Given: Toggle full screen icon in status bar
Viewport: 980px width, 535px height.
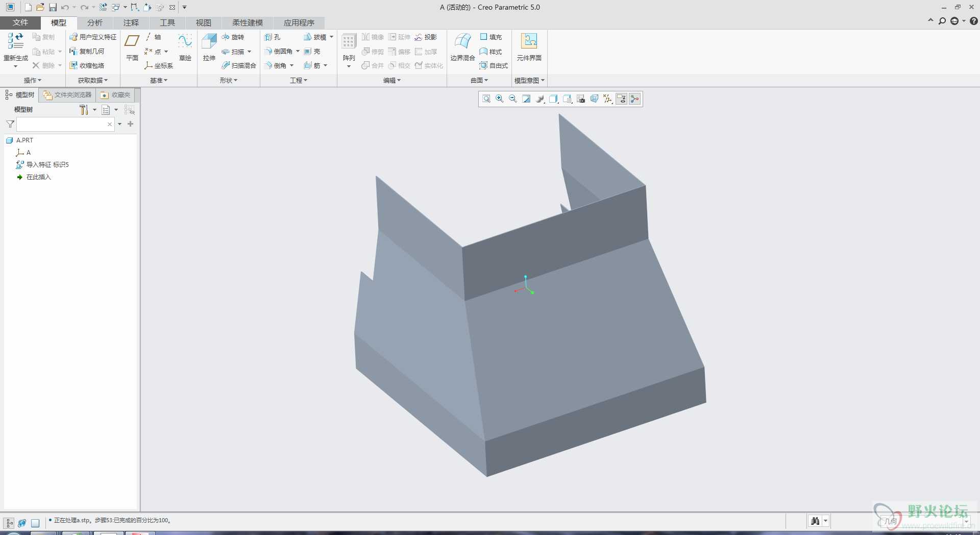Looking at the screenshot, I should point(35,523).
